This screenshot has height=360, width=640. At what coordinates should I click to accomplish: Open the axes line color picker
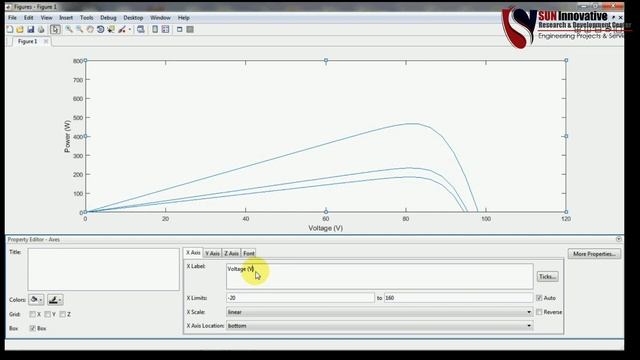point(55,300)
